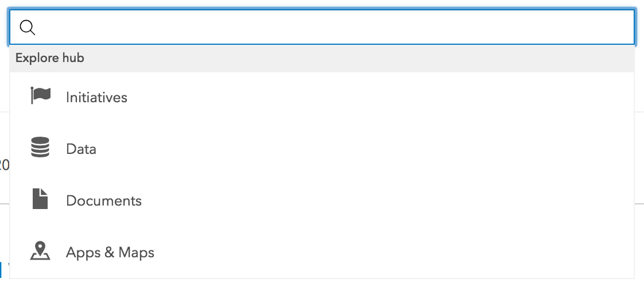Click empty space in the Apps & Maps row
This screenshot has width=644, height=286.
[x=370, y=252]
